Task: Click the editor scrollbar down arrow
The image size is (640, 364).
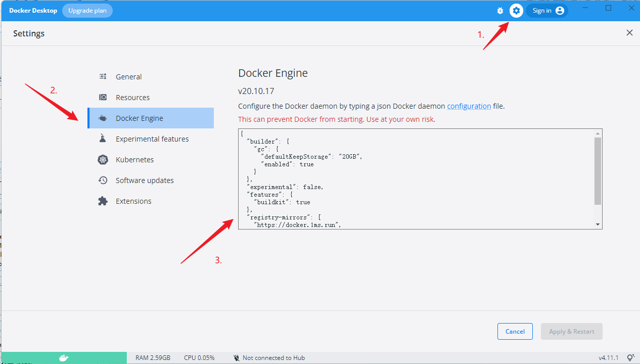Action: click(x=598, y=224)
